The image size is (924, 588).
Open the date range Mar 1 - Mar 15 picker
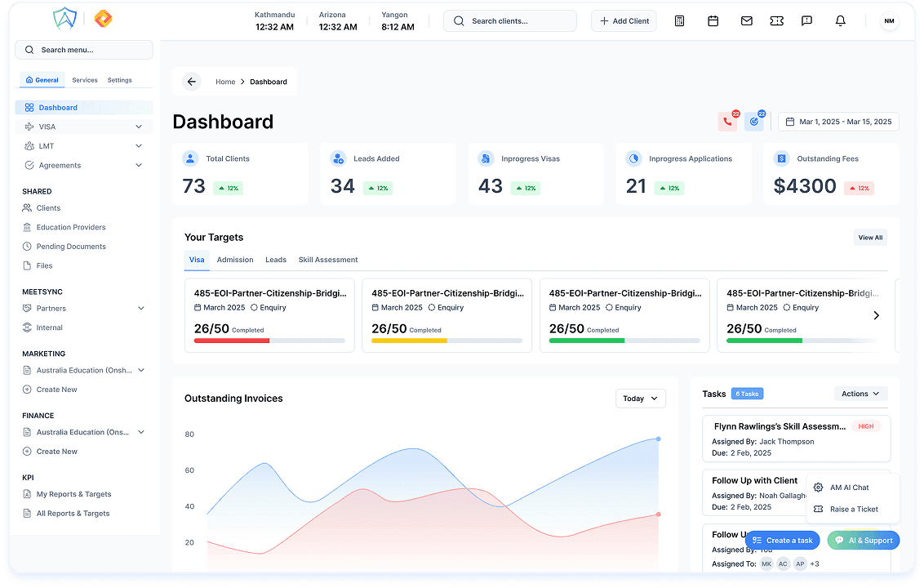pos(838,122)
